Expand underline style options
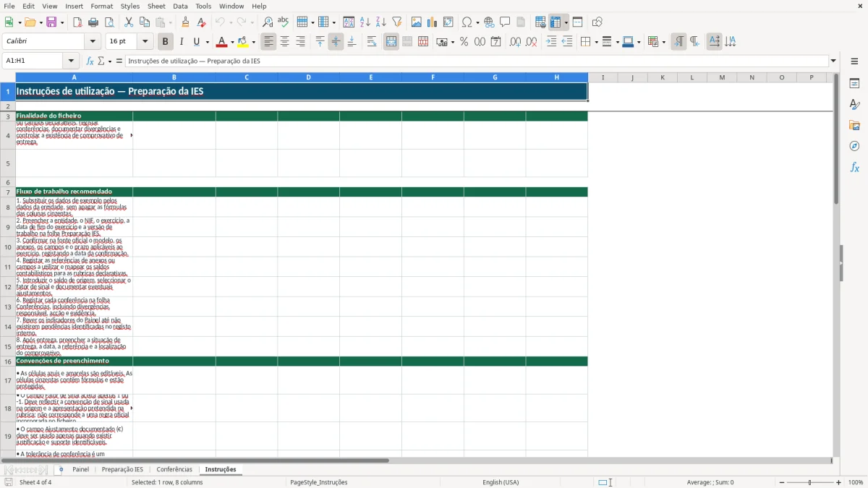The height and width of the screenshot is (488, 868). pos(207,42)
